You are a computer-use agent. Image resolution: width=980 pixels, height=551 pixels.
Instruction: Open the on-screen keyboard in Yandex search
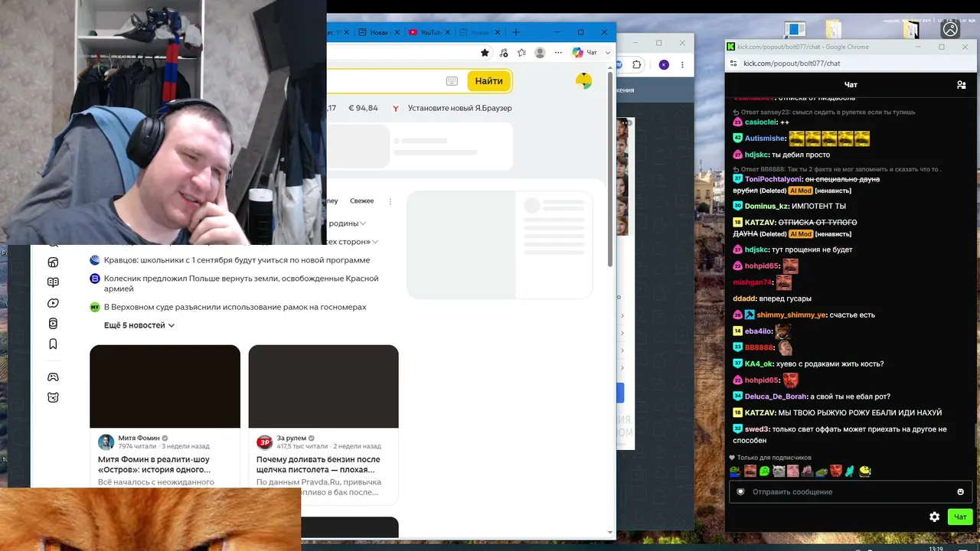452,81
